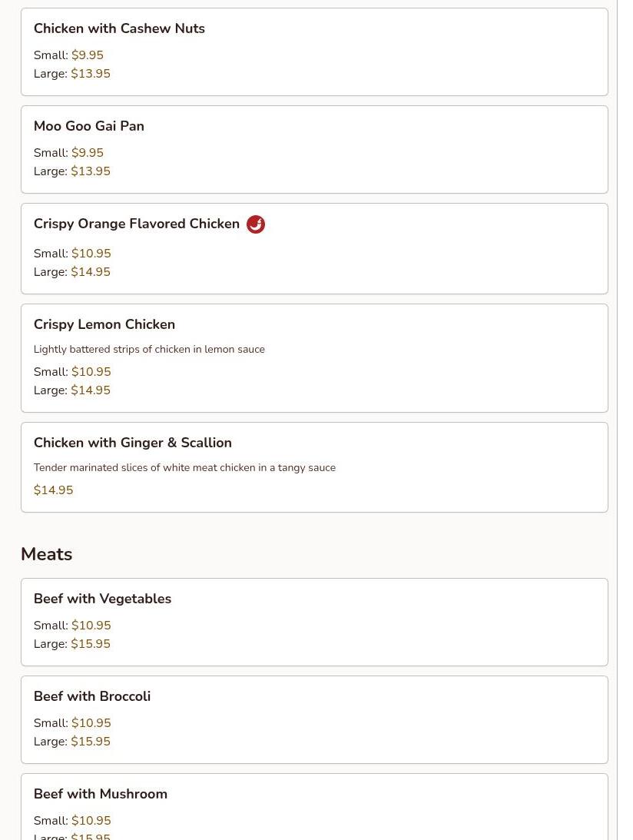The image size is (633, 840).
Task: Choose large $13.95 Moo Goo Gai Pan
Action: tap(71, 171)
